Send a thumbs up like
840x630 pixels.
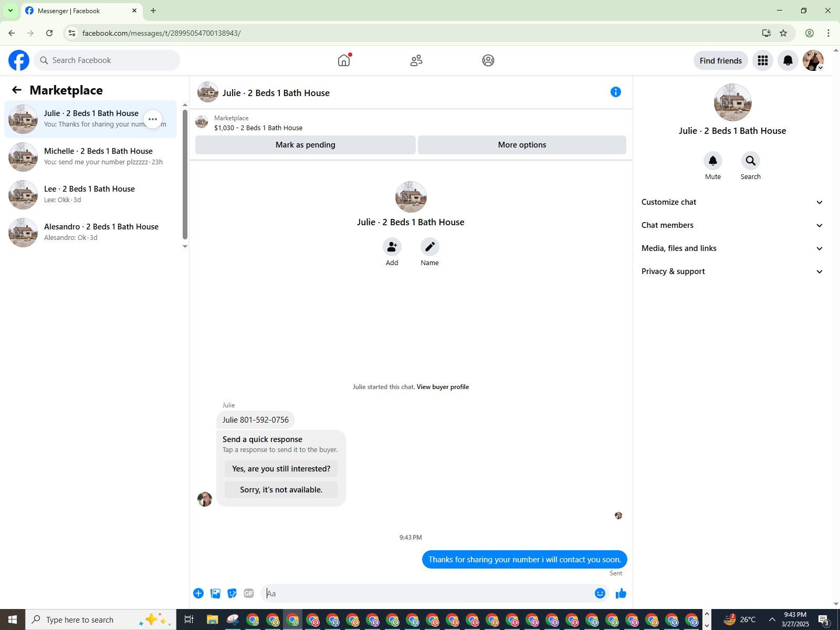click(x=621, y=593)
